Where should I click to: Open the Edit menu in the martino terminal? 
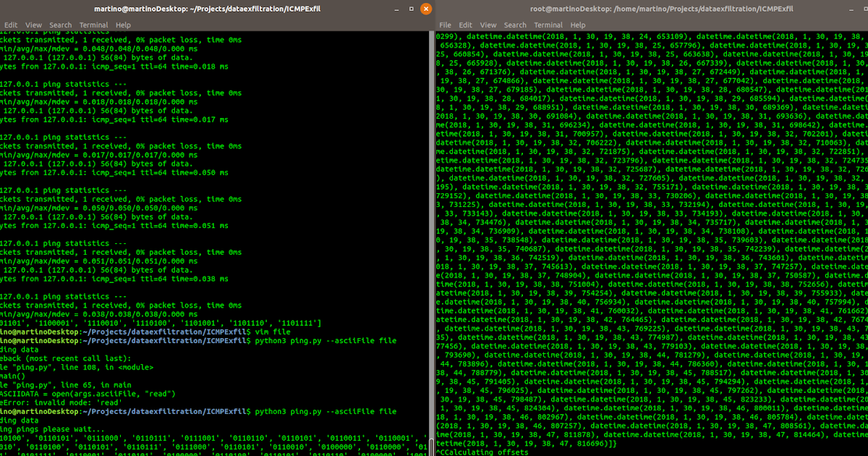coord(11,24)
